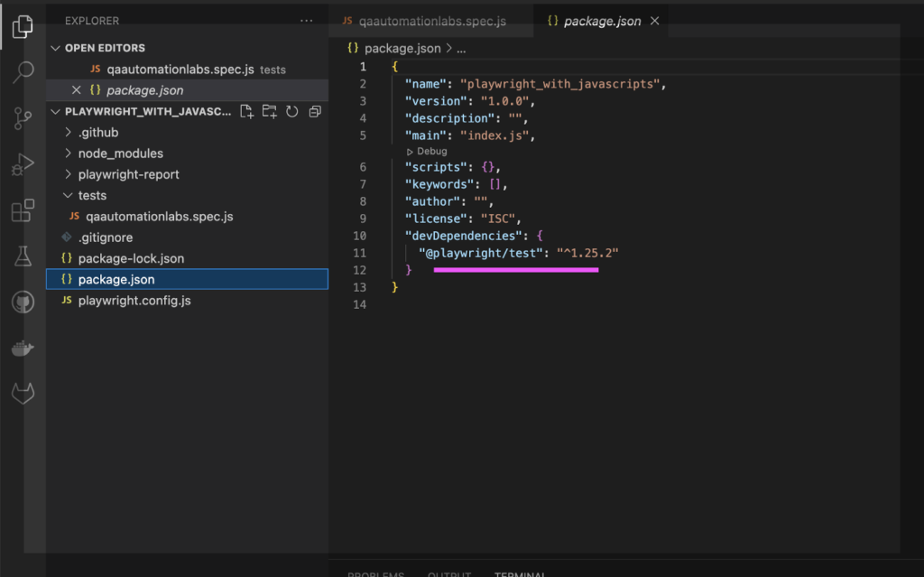
Task: Click the Refresh Explorer icon
Action: pyautogui.click(x=292, y=111)
